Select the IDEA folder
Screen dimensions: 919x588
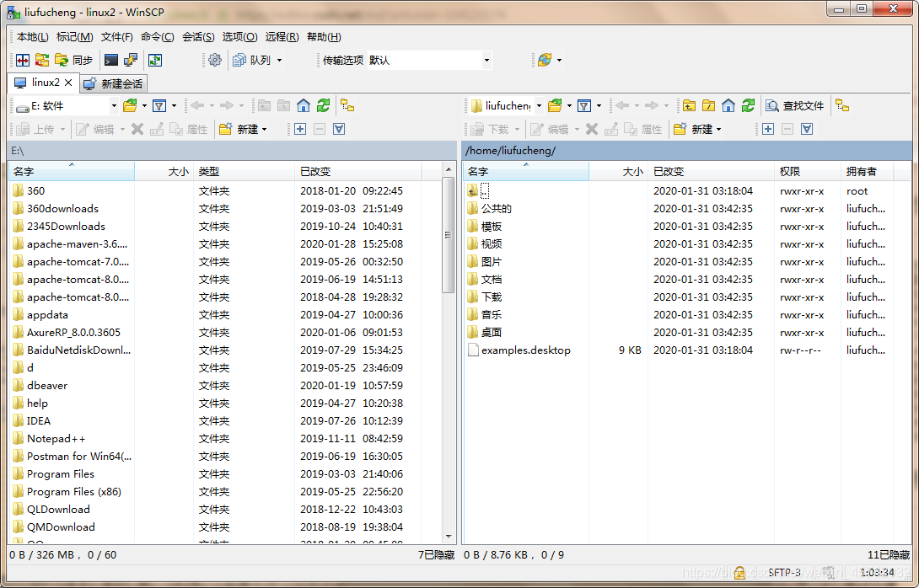(32, 421)
